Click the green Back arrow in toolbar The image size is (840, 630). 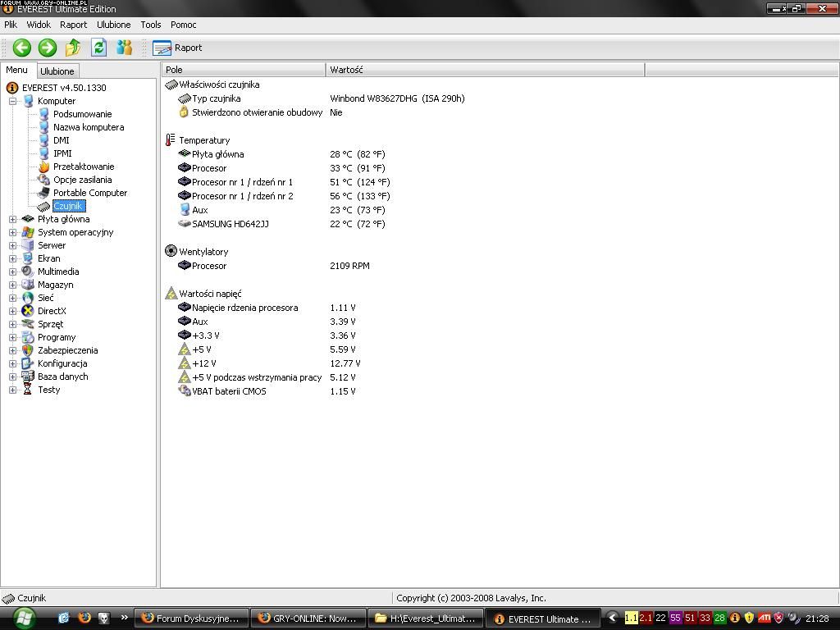22,48
